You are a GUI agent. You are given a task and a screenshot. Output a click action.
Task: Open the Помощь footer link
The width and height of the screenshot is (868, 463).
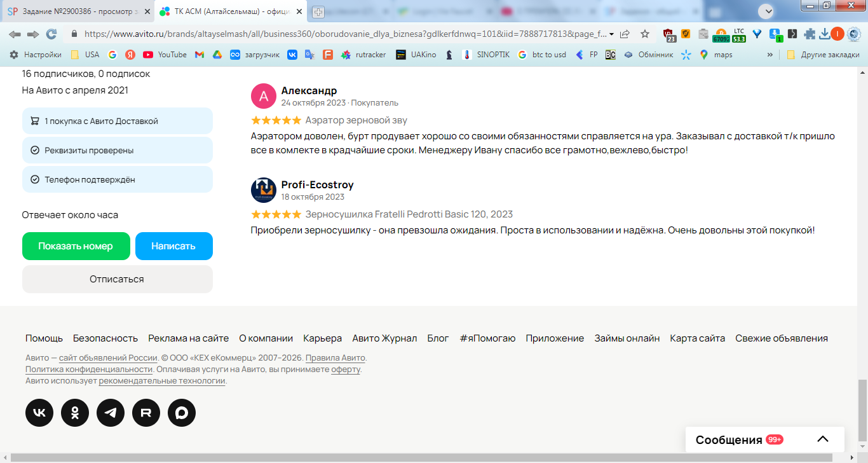point(44,338)
